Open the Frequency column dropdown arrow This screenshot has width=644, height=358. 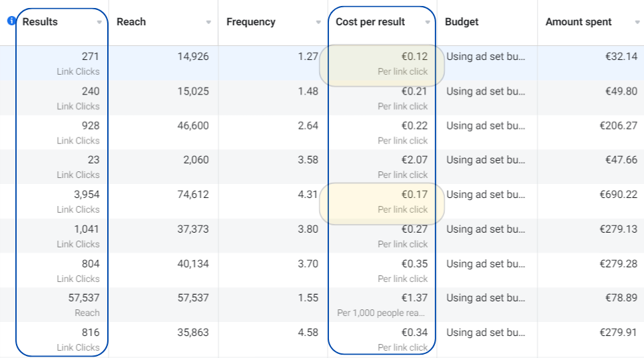coord(318,22)
